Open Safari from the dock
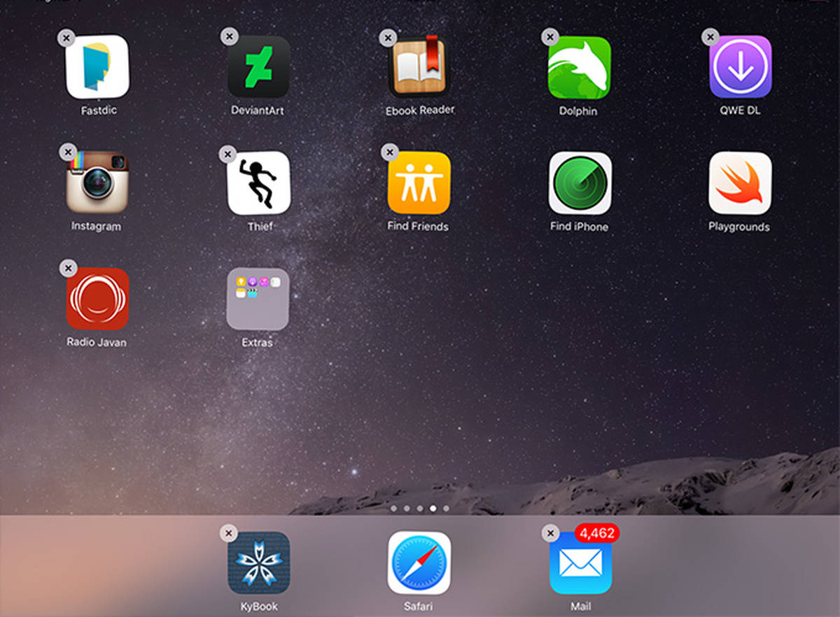 419,563
